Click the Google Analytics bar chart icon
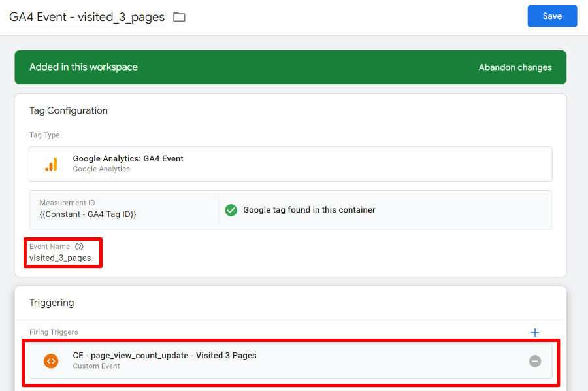 (52, 164)
